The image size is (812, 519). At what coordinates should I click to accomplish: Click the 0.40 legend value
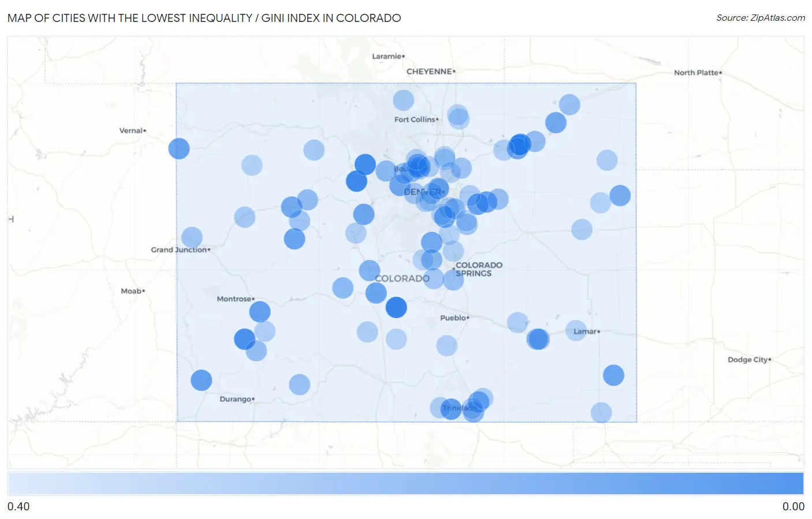click(18, 506)
